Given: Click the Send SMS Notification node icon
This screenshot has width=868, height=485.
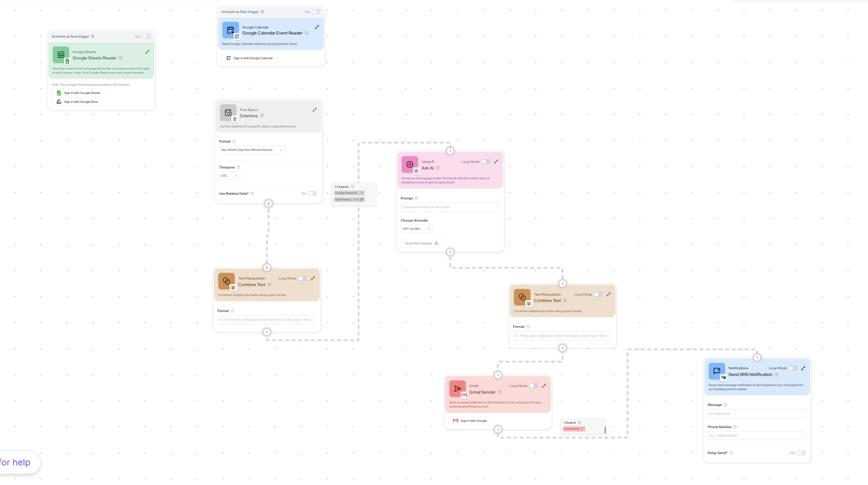Looking at the screenshot, I should [x=717, y=371].
